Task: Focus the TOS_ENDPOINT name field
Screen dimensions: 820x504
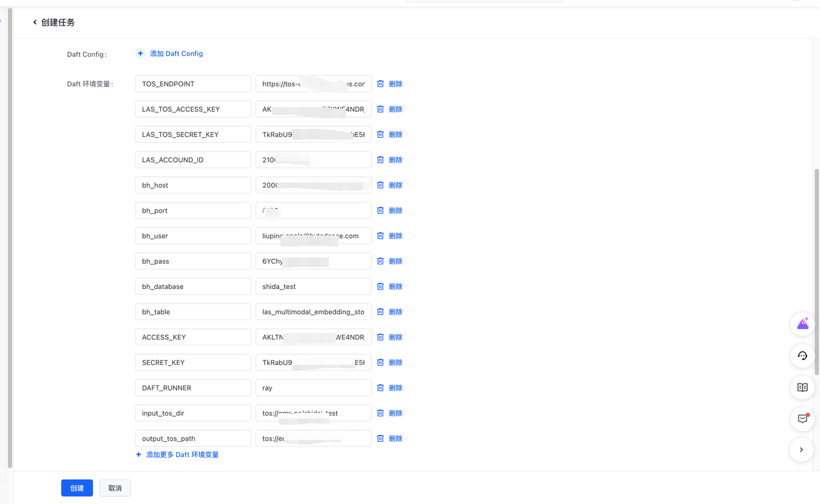Action: coord(193,84)
